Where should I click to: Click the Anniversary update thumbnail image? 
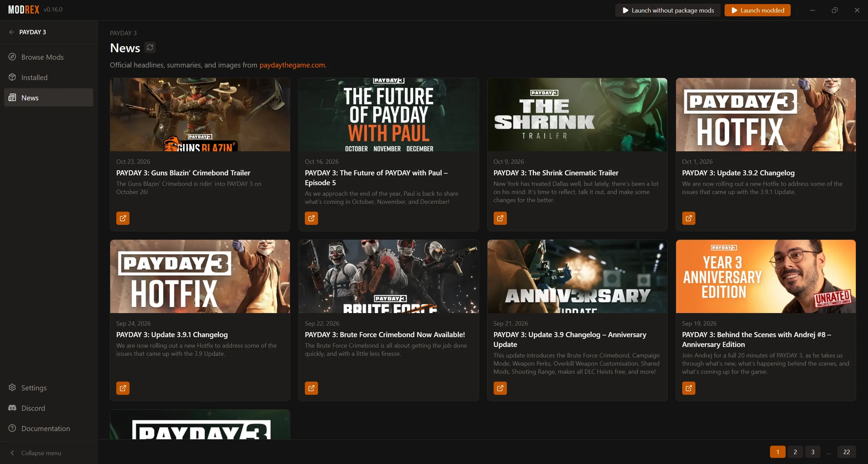[577, 276]
